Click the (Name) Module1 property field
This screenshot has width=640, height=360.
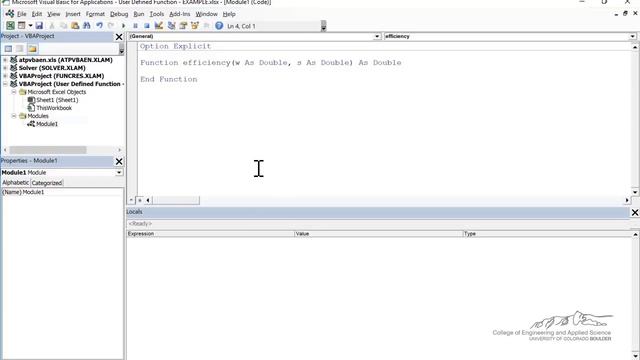point(62,192)
